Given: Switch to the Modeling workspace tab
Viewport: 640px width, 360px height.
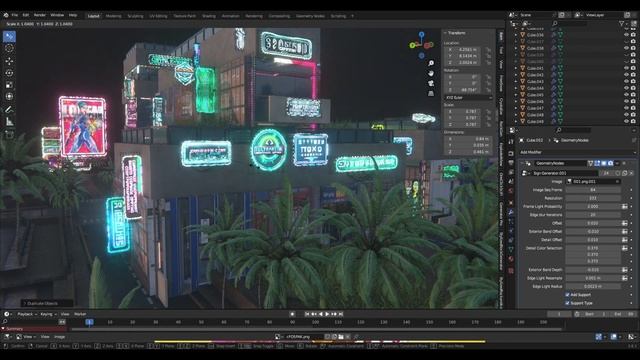Looking at the screenshot, I should (113, 16).
